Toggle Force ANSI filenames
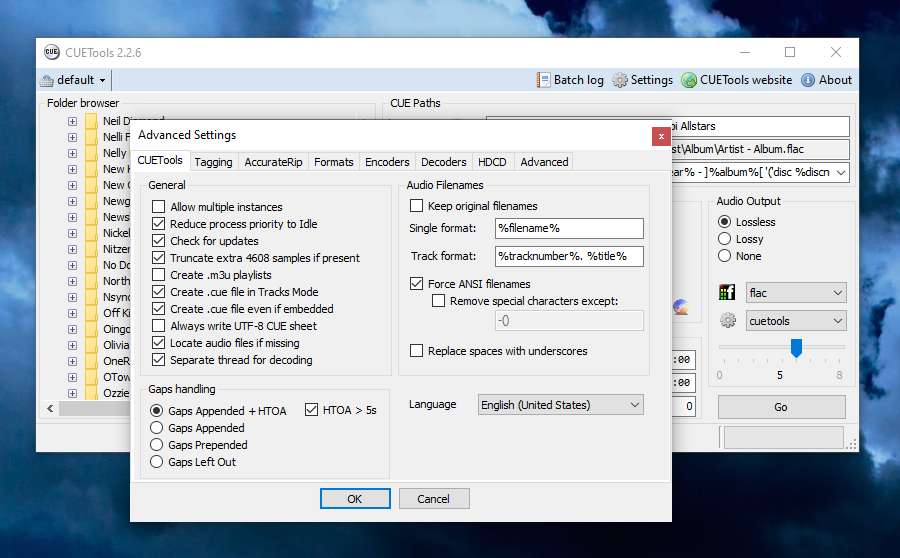Viewport: 900px width, 558px height. point(416,284)
